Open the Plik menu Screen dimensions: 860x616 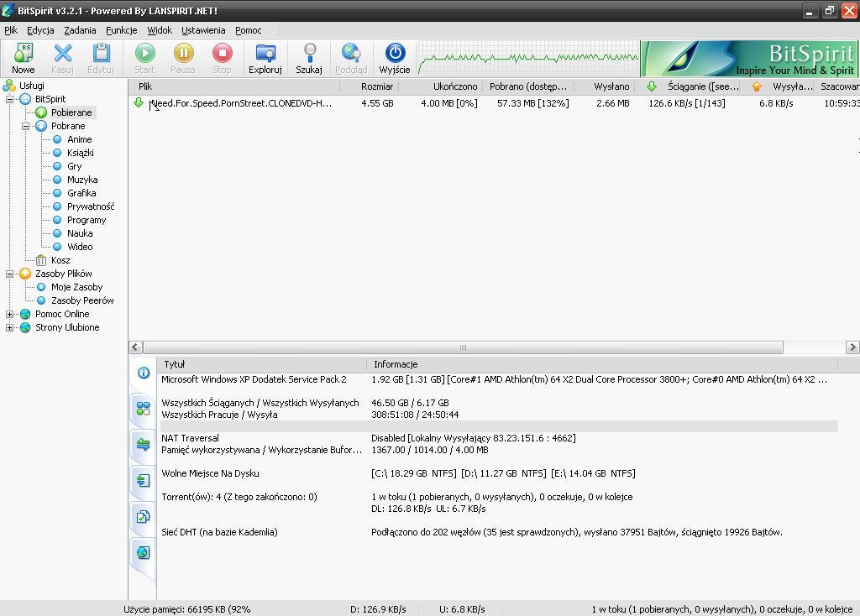click(11, 30)
